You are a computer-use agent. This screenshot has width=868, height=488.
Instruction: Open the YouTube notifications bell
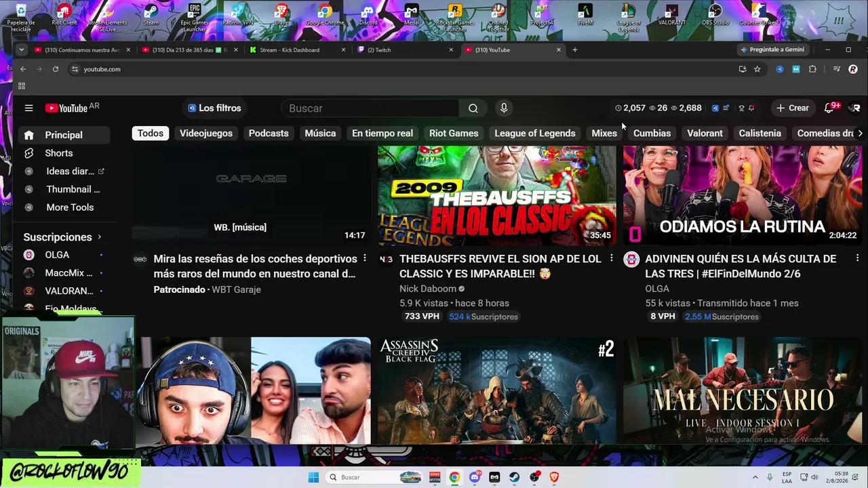point(829,108)
